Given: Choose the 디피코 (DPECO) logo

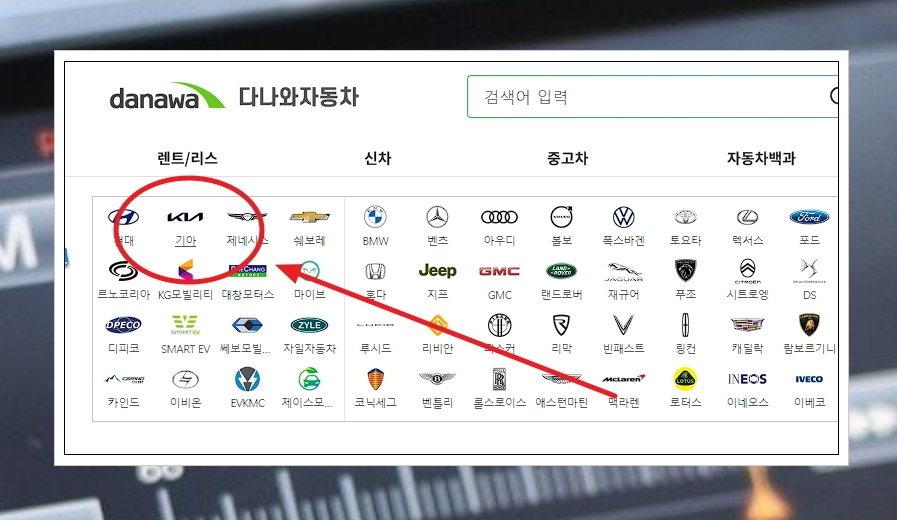Looking at the screenshot, I should point(124,325).
